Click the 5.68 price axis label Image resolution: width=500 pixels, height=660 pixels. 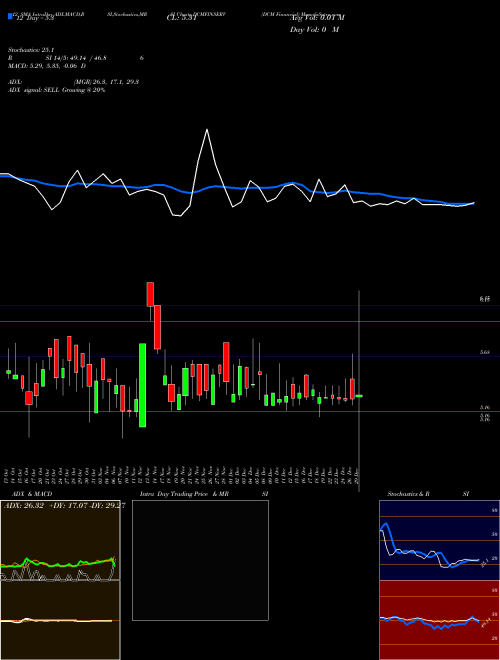(x=484, y=352)
